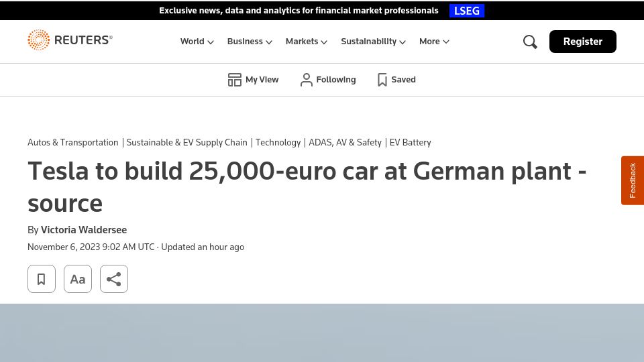Click the Following person icon

click(x=307, y=80)
